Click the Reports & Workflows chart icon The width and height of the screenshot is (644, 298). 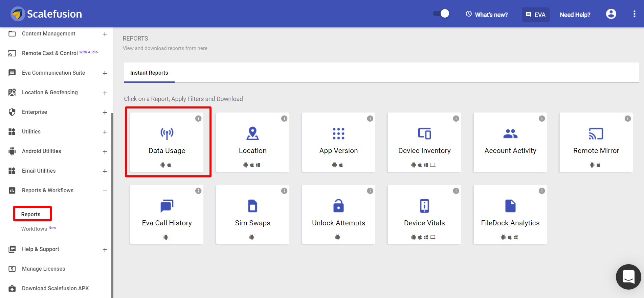tap(12, 190)
